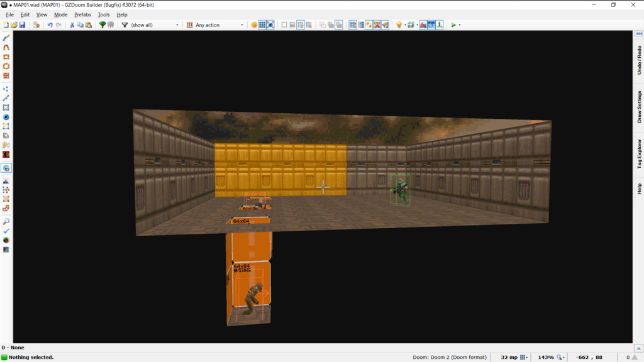Undo the last action
This screenshot has height=362, width=644.
click(x=50, y=25)
